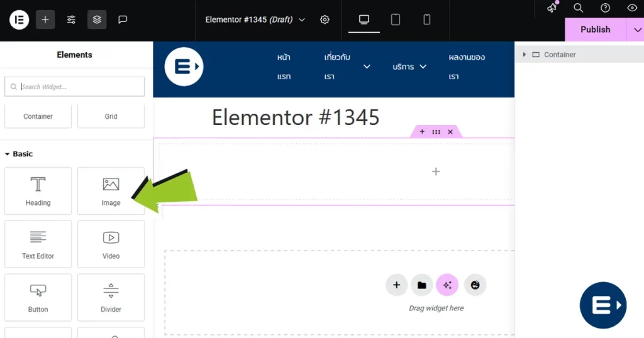Switch to Desktop responsive view
Viewport: 644px width, 338px height.
[x=364, y=19]
